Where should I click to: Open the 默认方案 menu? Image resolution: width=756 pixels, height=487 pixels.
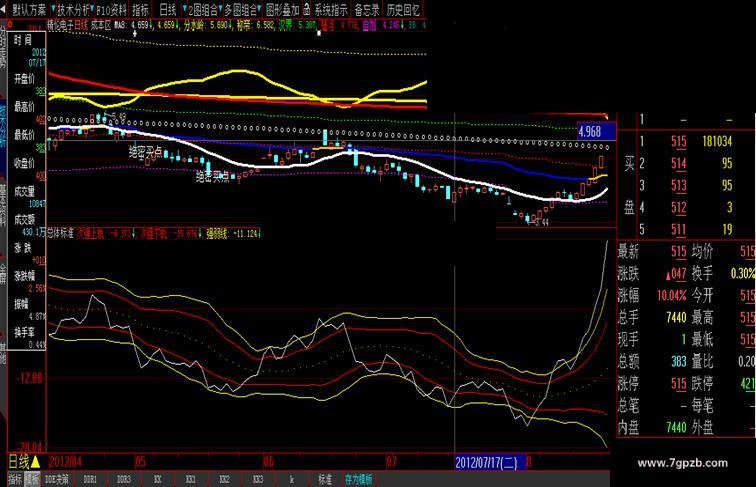pos(29,9)
